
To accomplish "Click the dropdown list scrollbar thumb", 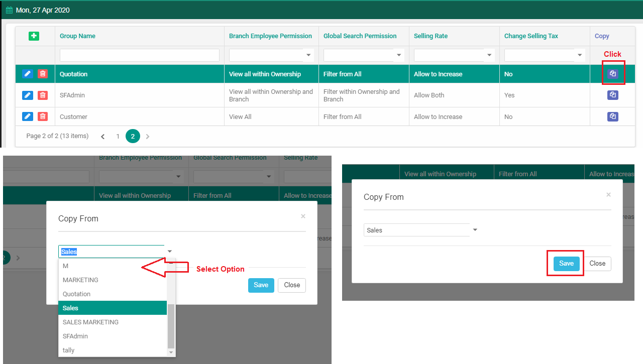I will click(x=171, y=326).
